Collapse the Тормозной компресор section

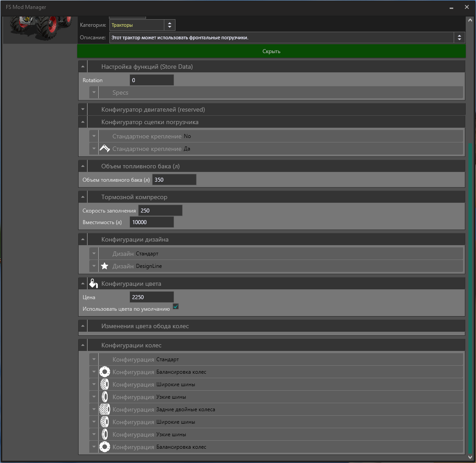click(83, 197)
